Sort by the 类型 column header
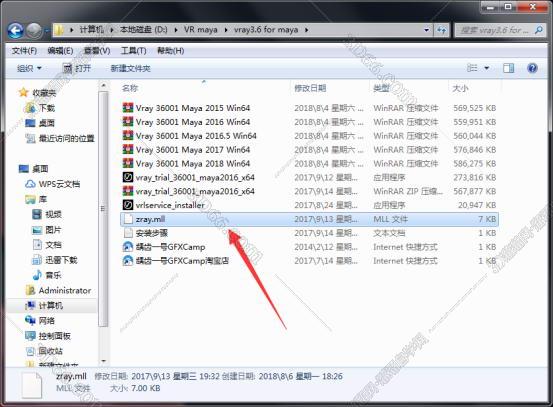 (382, 88)
